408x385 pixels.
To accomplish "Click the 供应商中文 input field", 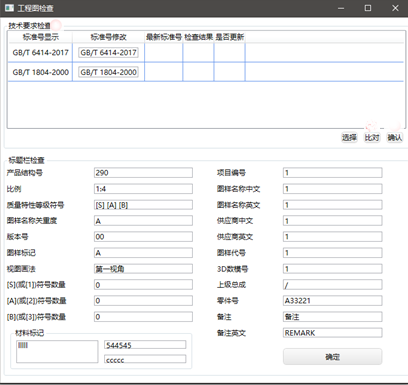I will tap(332, 221).
